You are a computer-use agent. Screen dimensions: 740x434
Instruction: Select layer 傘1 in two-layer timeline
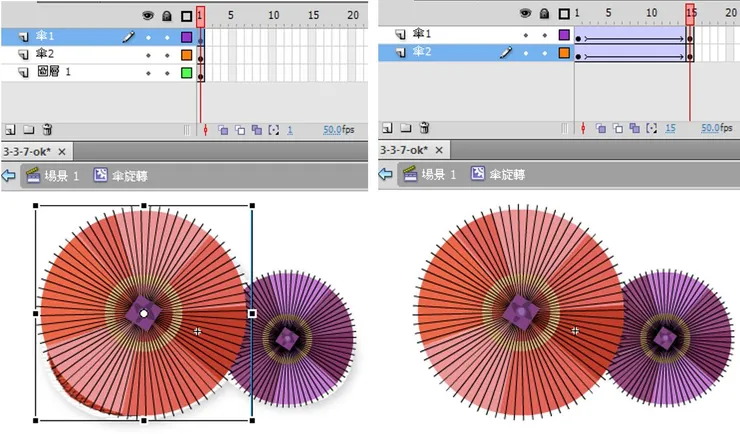pyautogui.click(x=476, y=34)
